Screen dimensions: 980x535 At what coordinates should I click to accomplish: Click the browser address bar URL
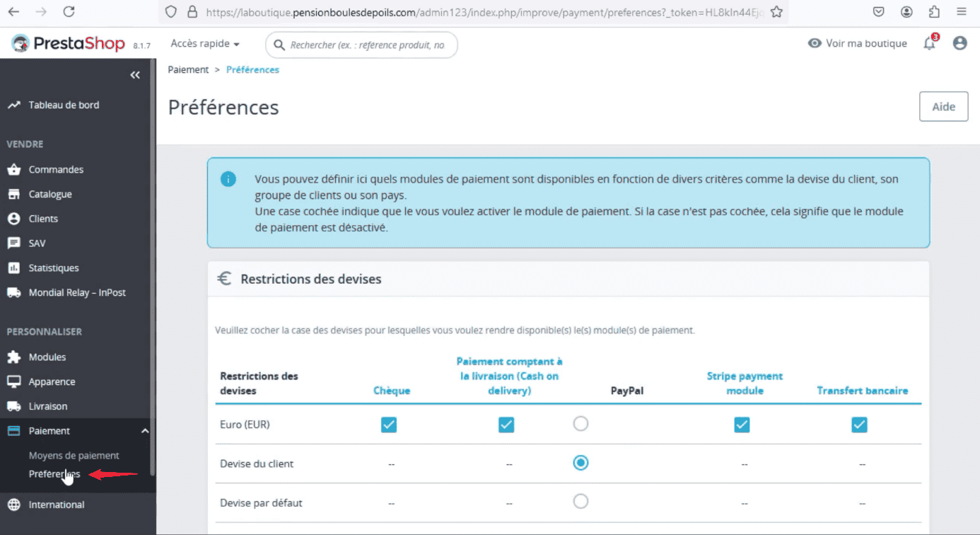[484, 12]
